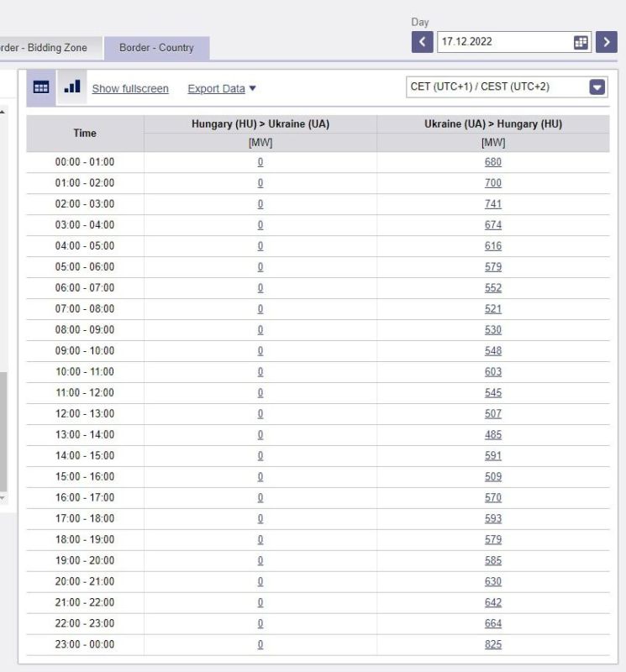Click the left panel scrollbar thumb
Image resolution: width=626 pixels, height=672 pixels.
[x=3, y=428]
